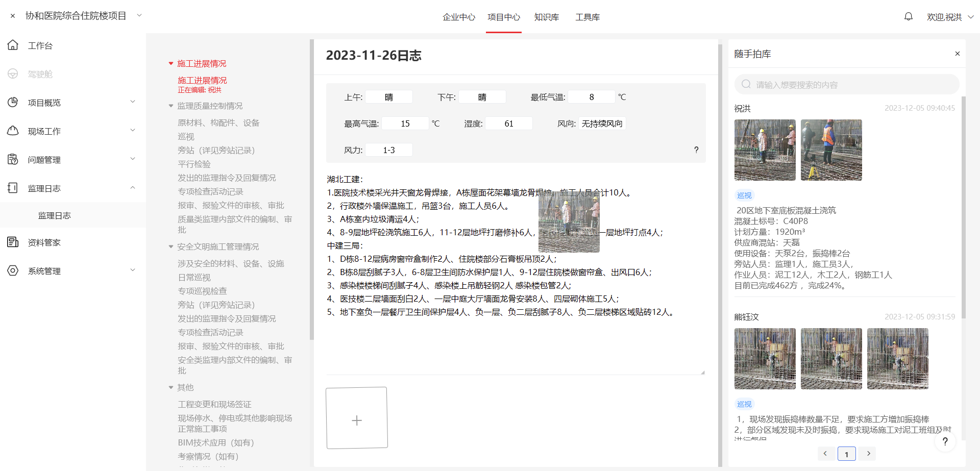Switch to the 工具库 tab

point(587,17)
